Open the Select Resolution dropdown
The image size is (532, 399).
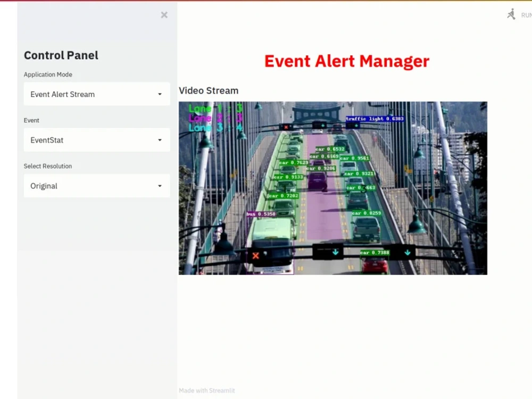tap(97, 186)
